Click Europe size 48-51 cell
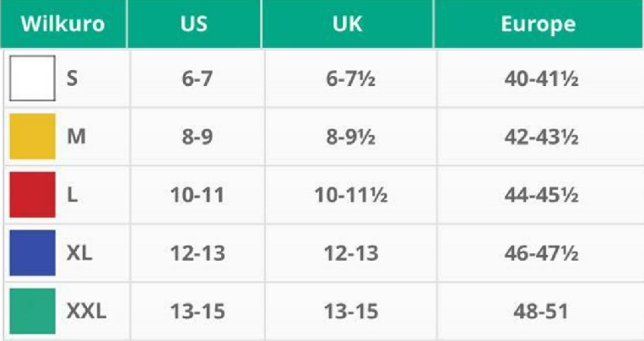Image resolution: width=644 pixels, height=341 pixels. (540, 311)
